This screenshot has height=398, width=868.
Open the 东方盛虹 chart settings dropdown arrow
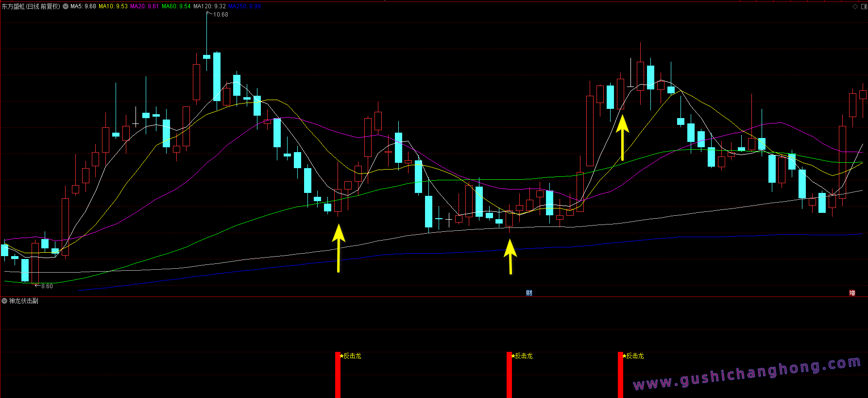click(66, 7)
